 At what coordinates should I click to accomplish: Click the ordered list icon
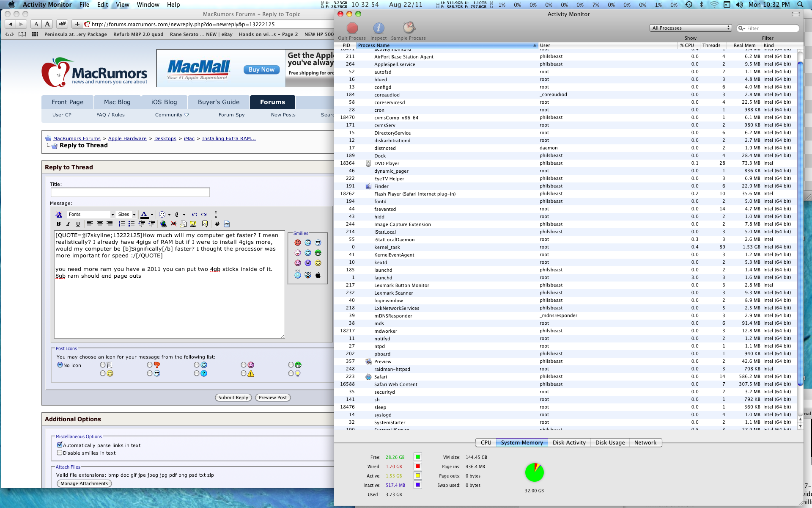pos(122,224)
